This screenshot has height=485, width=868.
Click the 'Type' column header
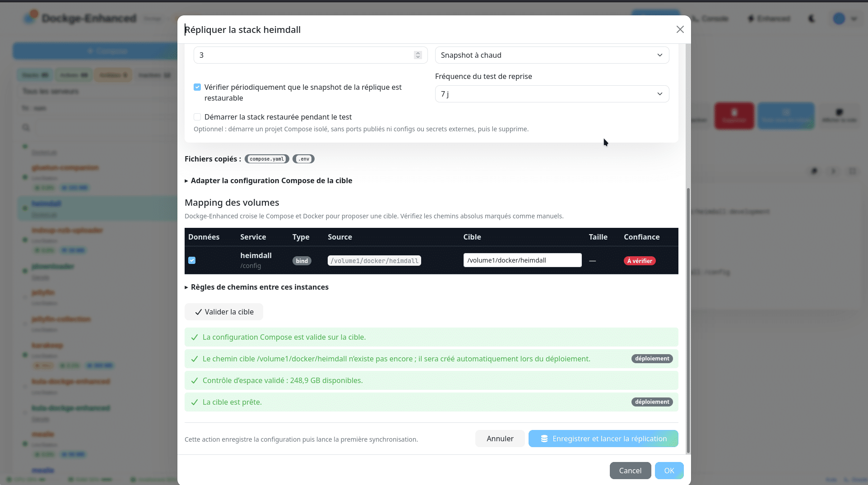click(x=301, y=237)
